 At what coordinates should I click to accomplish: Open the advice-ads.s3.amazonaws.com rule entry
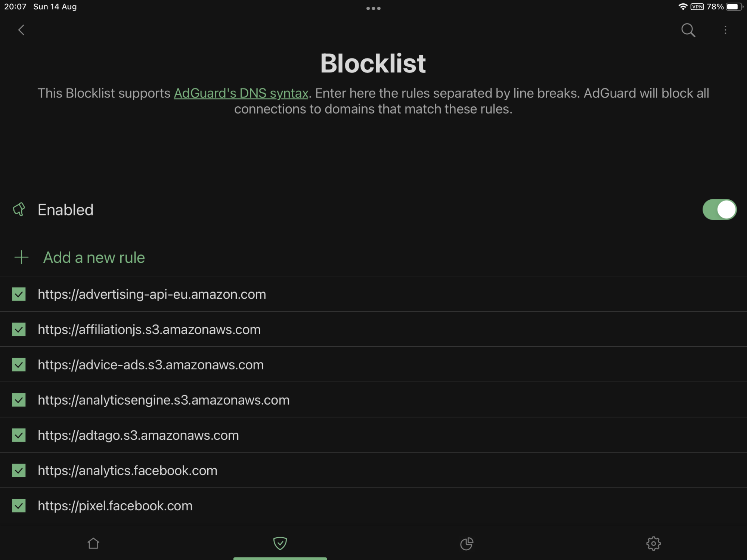373,364
